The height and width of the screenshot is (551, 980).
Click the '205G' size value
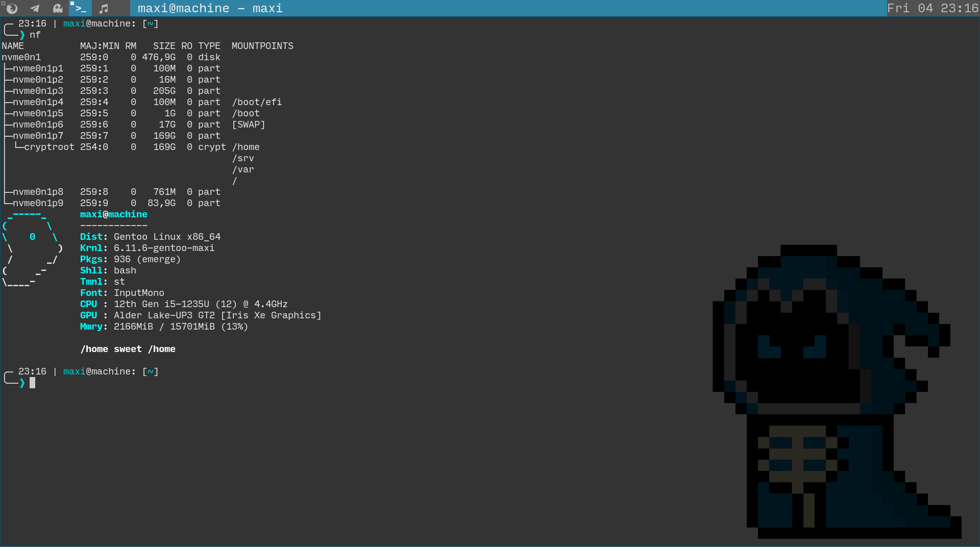tap(164, 91)
